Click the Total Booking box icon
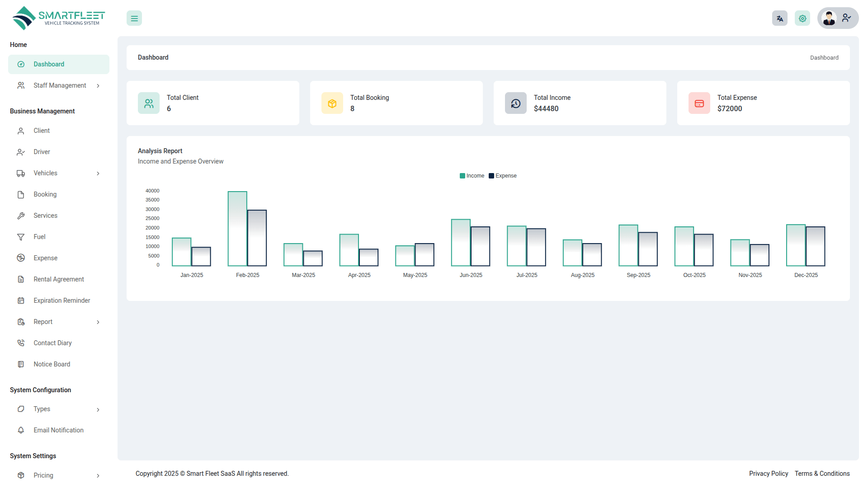This screenshot has height=488, width=868. click(332, 103)
